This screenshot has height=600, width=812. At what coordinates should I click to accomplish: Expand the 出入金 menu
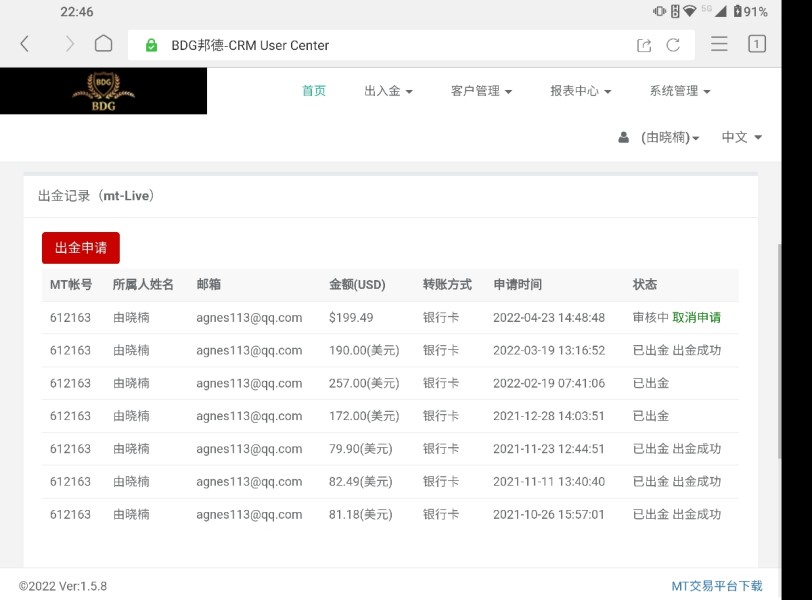[388, 91]
